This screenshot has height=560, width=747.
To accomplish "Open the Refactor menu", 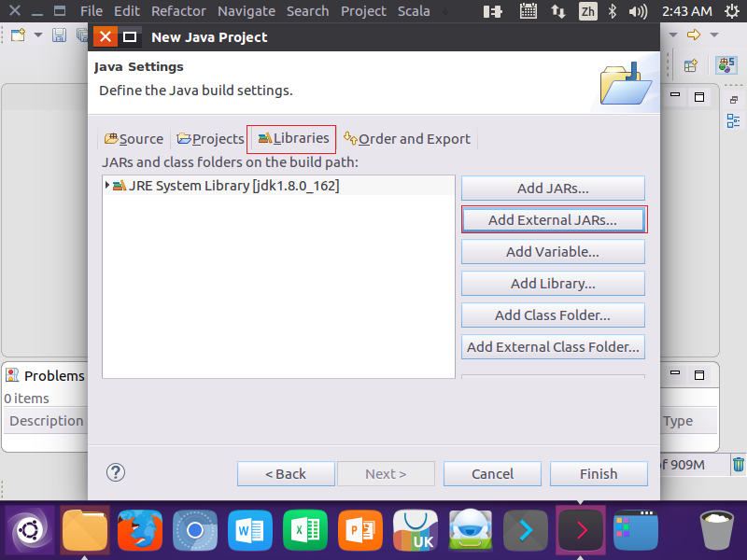I will click(178, 11).
